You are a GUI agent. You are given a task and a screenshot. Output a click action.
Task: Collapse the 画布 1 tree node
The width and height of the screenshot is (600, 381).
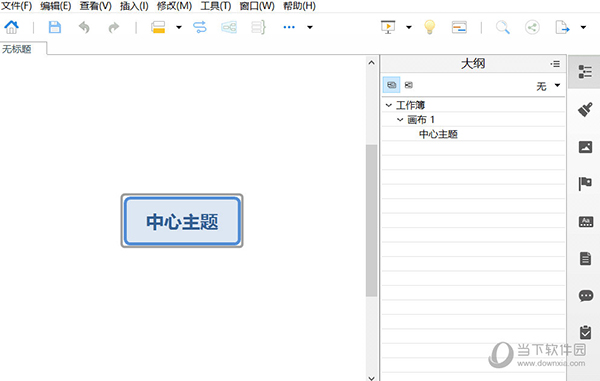coord(400,119)
